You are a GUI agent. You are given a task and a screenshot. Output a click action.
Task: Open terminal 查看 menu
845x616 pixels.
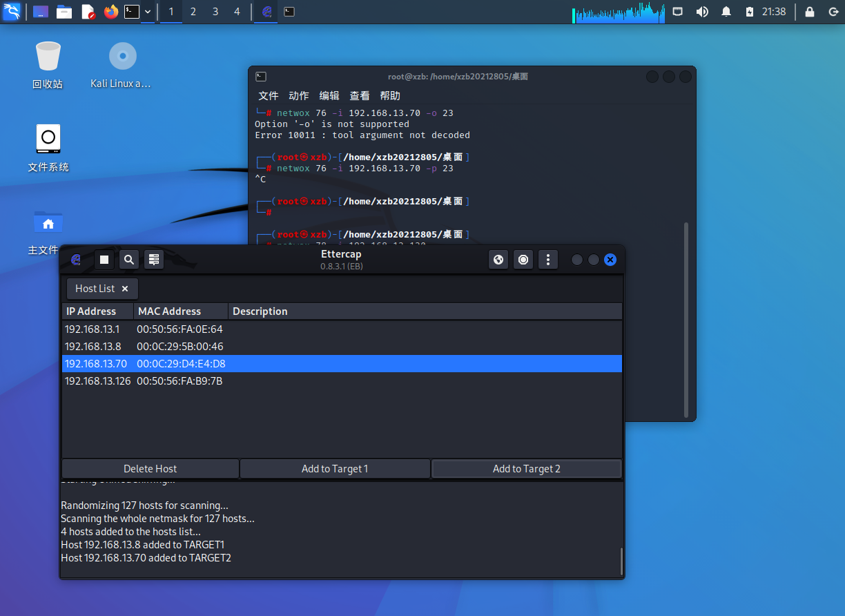click(360, 96)
